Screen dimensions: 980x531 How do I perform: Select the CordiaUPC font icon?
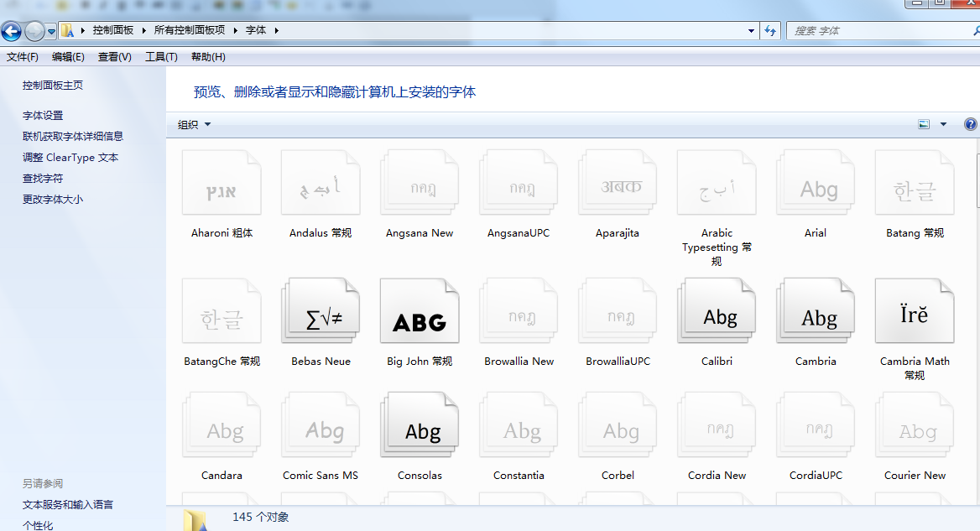tap(816, 424)
